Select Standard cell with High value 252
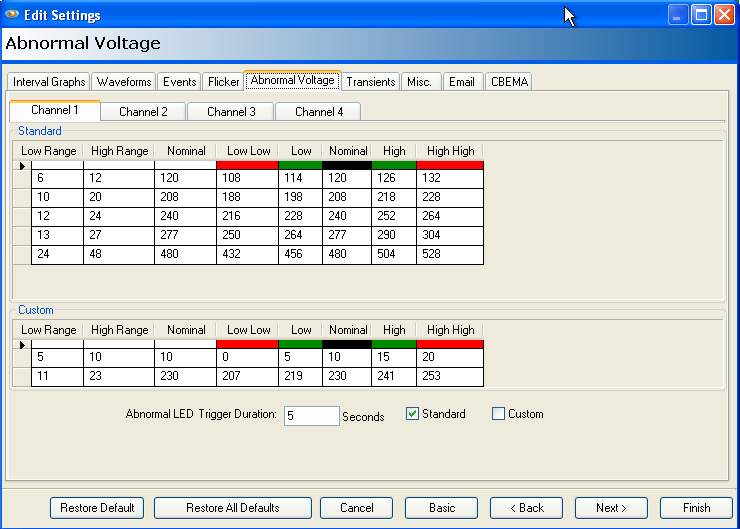The image size is (740, 529). tap(394, 217)
